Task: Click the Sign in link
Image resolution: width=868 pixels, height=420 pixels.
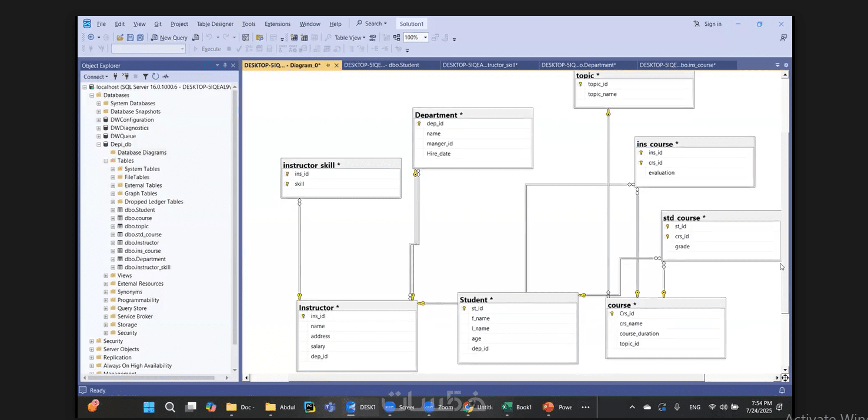Action: [708, 24]
